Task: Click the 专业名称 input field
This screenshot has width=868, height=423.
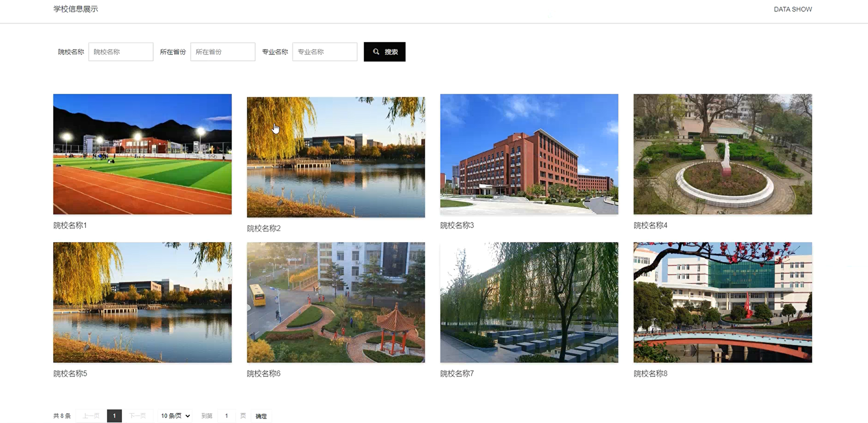Action: coord(325,52)
